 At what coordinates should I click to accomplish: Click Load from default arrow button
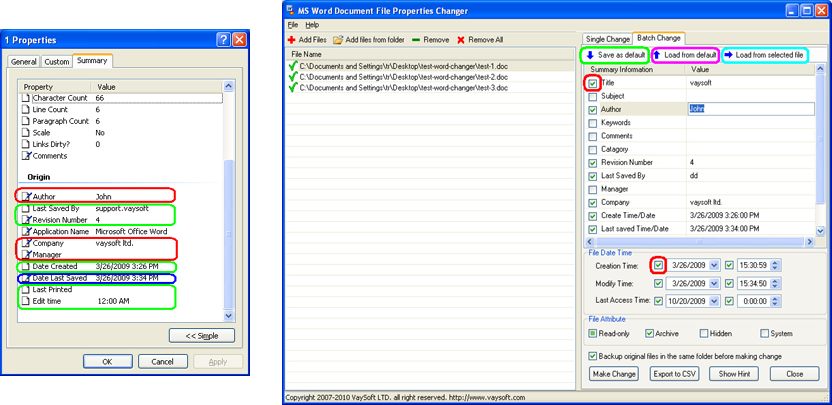(685, 54)
